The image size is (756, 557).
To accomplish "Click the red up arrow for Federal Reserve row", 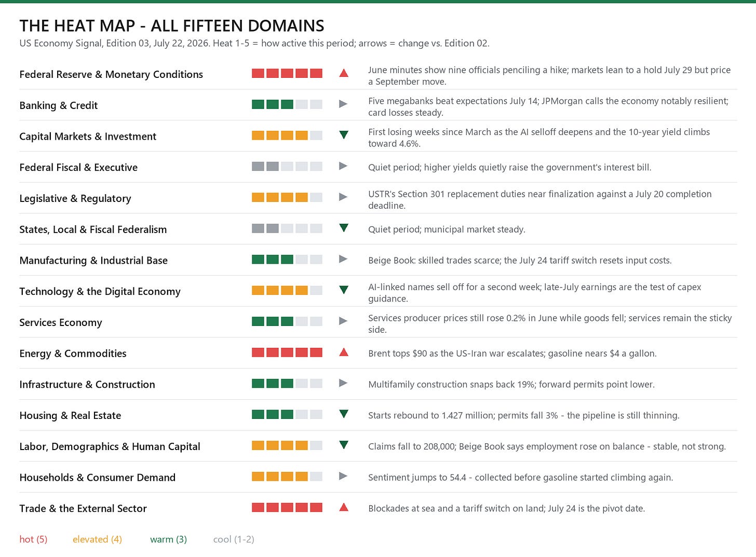I will 343,73.
